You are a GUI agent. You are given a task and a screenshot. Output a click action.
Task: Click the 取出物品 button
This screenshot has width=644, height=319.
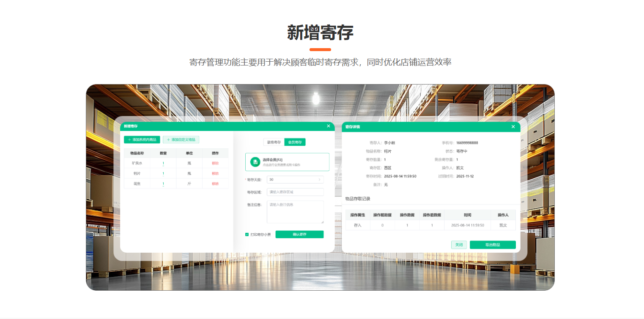(493, 245)
